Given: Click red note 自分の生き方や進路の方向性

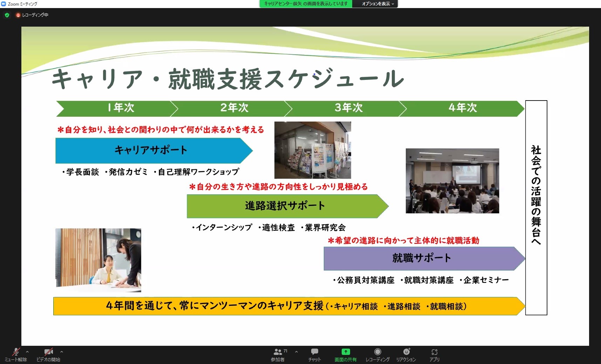Looking at the screenshot, I should click(x=279, y=187).
